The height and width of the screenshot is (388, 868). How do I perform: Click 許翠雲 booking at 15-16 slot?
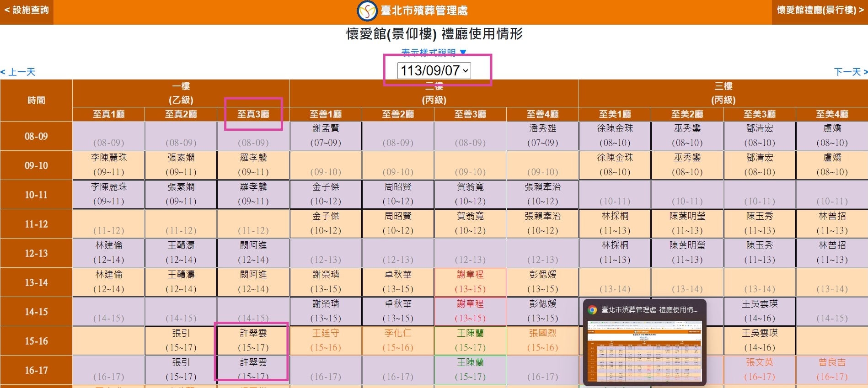pyautogui.click(x=253, y=340)
